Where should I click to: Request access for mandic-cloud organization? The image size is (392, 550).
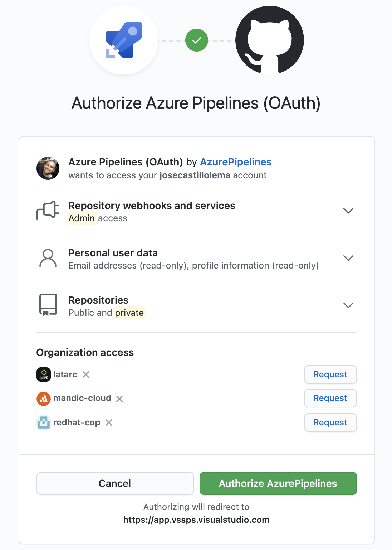330,398
